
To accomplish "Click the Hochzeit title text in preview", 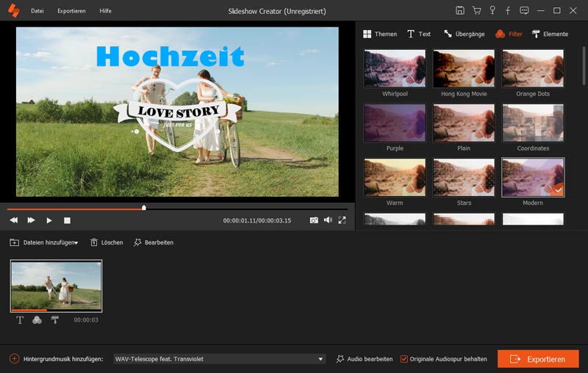I will [171, 57].
